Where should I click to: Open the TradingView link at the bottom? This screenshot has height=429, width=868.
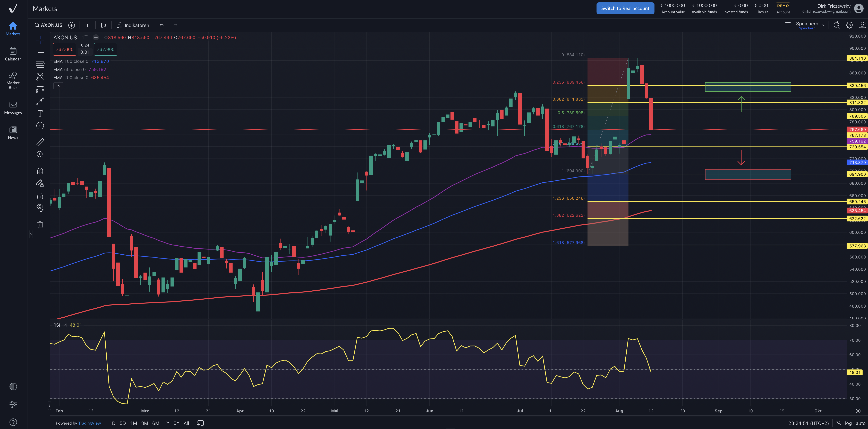89,423
